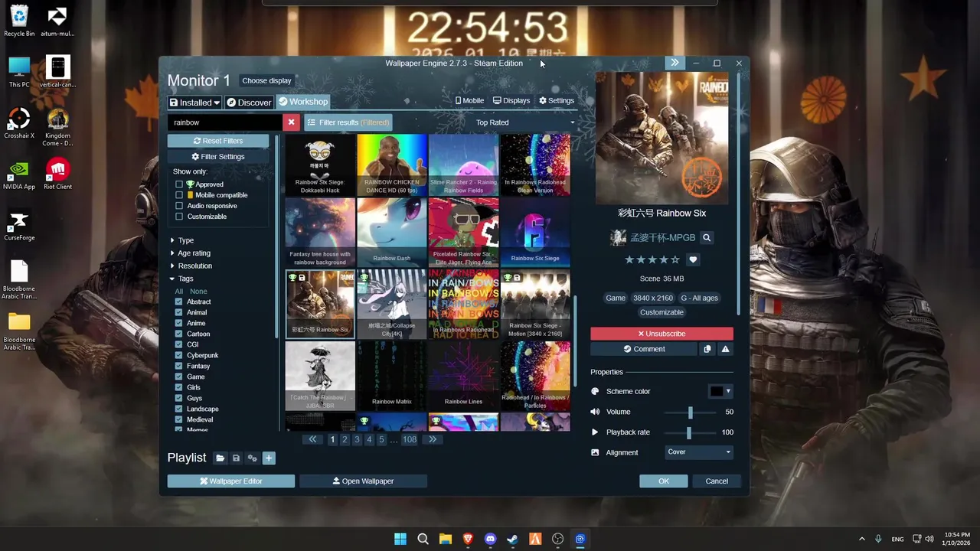Uncheck the Landscape tag

(178, 409)
